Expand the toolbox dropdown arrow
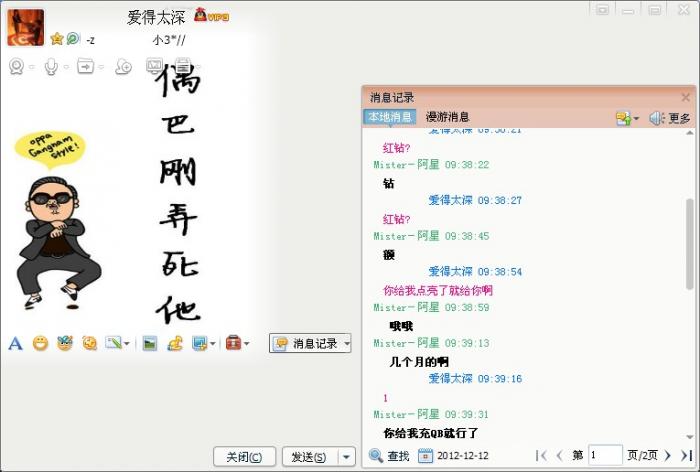The height and width of the screenshot is (472, 700). click(x=246, y=344)
